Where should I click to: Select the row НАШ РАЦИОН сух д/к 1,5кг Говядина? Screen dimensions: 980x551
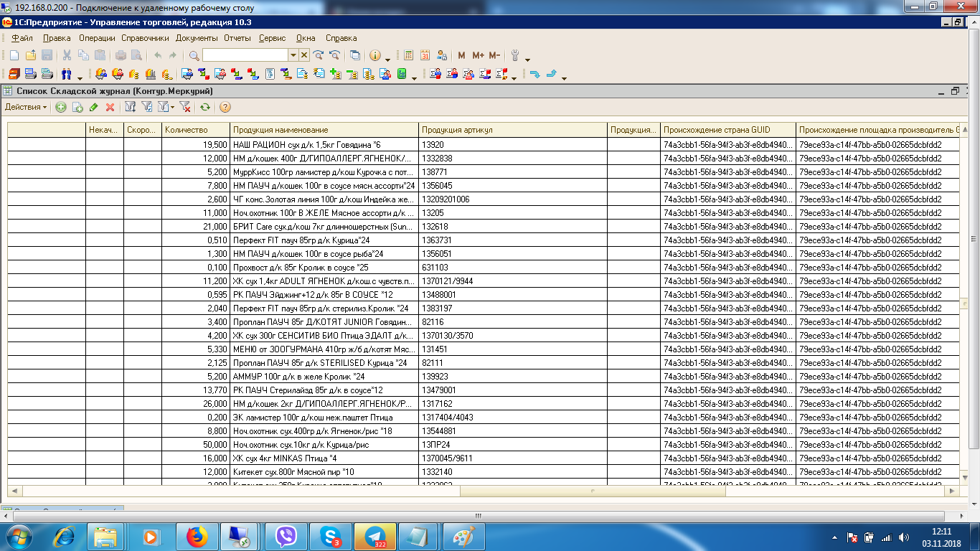[484, 144]
